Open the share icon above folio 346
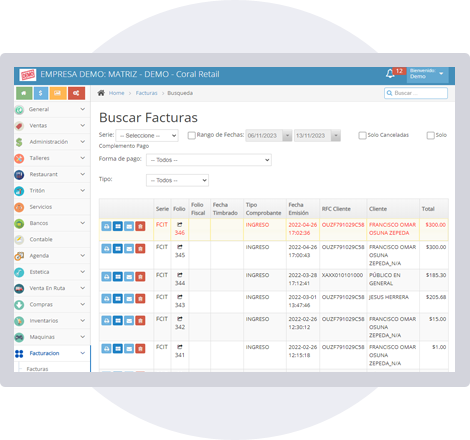Viewport: 470px width, 440px height. (180, 225)
